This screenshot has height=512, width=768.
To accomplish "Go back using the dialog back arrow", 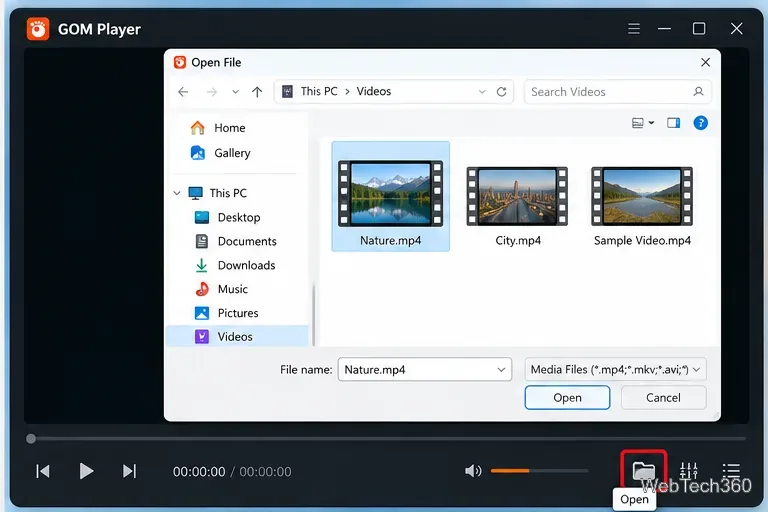I will coord(183,92).
